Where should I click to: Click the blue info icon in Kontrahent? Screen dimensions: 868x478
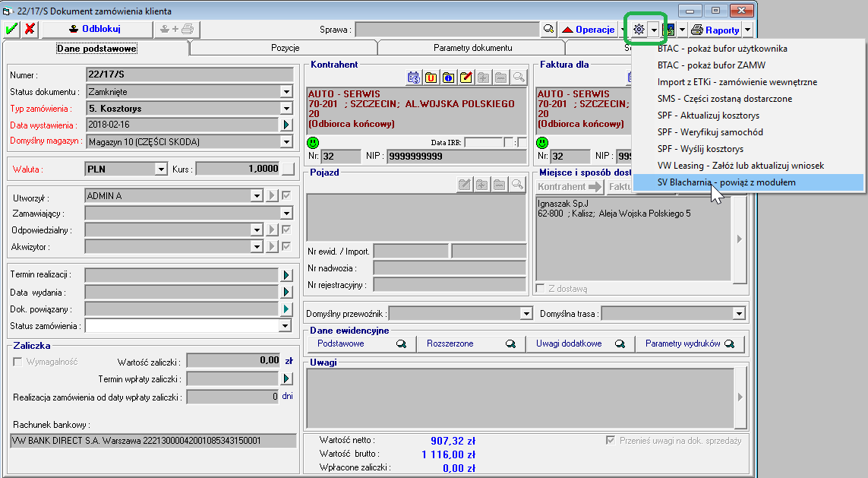click(449, 78)
